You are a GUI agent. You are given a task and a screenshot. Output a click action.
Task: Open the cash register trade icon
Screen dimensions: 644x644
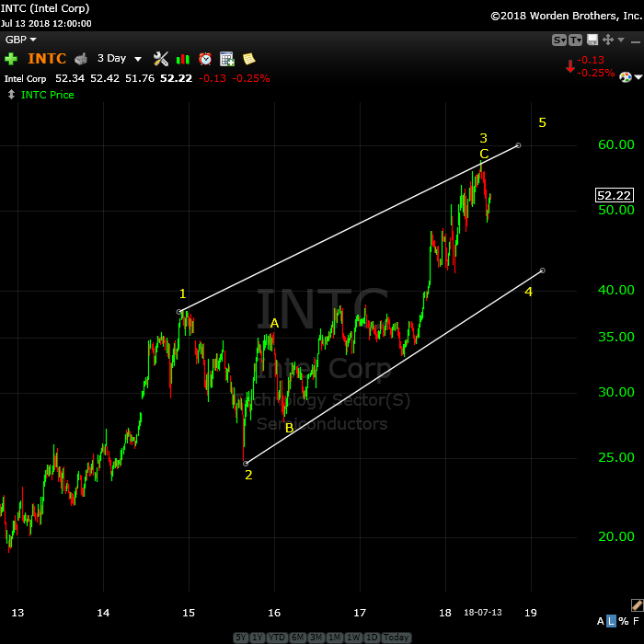pyautogui.click(x=81, y=59)
